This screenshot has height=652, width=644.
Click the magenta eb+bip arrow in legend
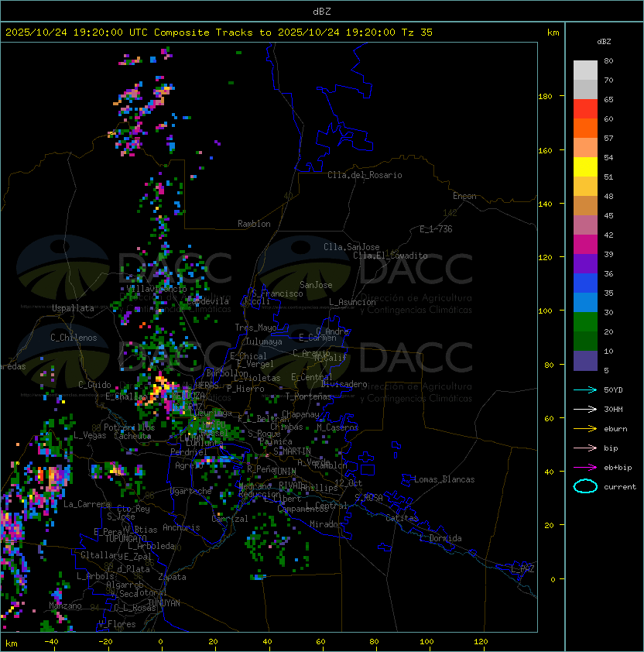click(585, 468)
